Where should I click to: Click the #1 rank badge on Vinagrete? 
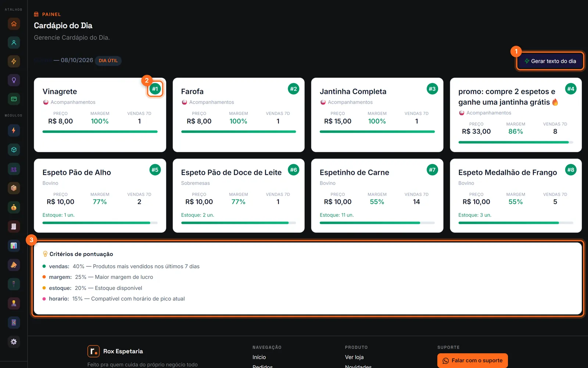pos(155,89)
